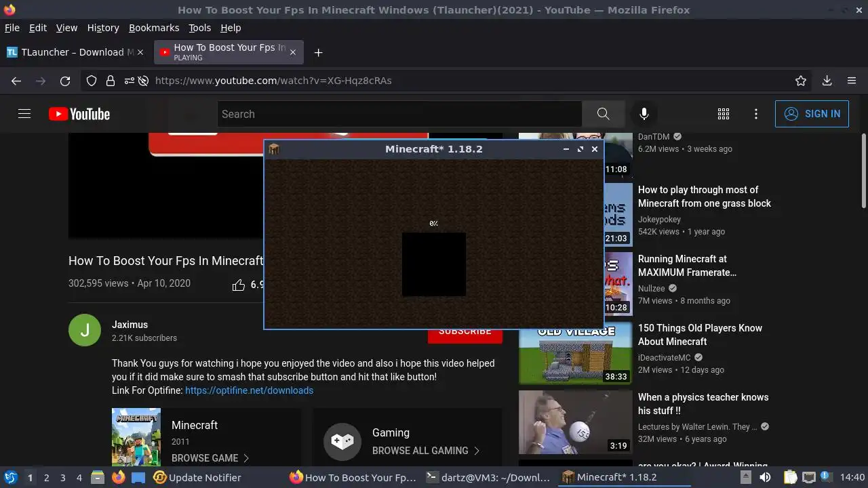Image resolution: width=868 pixels, height=488 pixels.
Task: Maximize the Minecraft 1.18.2 window
Action: pyautogui.click(x=580, y=149)
